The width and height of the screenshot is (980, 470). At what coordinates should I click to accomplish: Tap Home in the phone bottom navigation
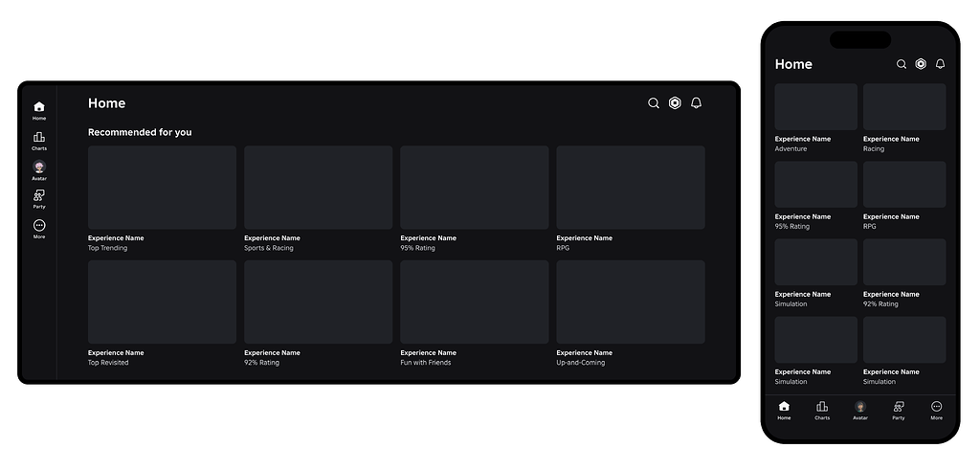[x=784, y=411]
